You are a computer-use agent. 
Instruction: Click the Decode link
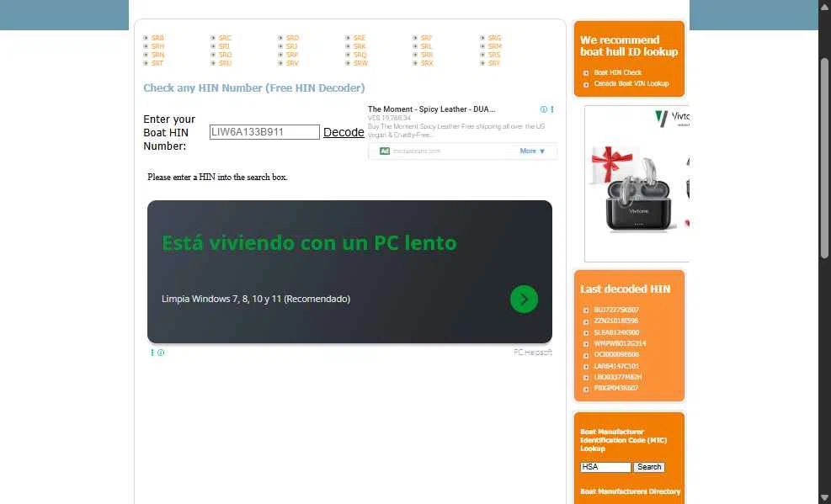(344, 132)
